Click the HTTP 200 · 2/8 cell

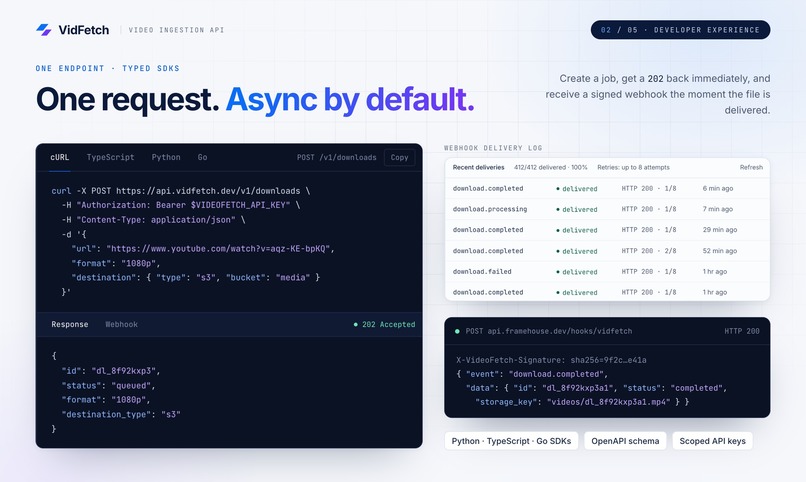pos(649,251)
